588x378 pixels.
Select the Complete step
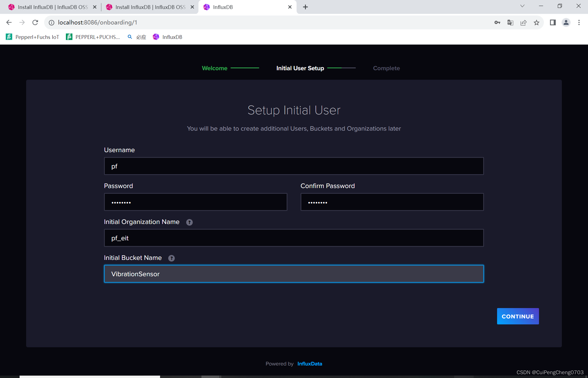point(386,68)
